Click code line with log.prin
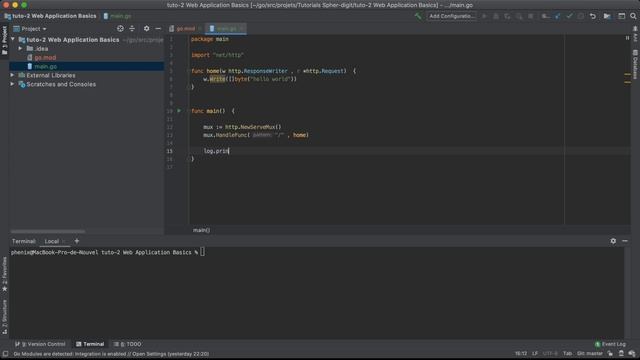 click(216, 151)
